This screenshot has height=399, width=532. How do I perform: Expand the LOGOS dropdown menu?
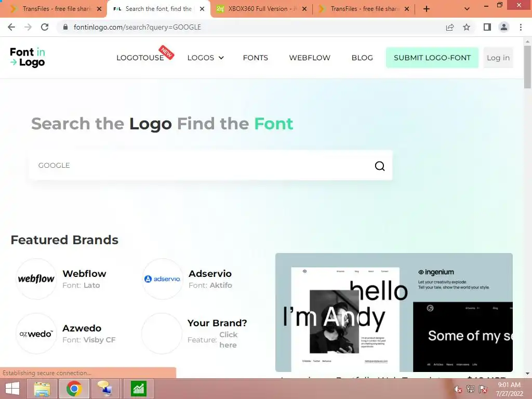pyautogui.click(x=206, y=58)
